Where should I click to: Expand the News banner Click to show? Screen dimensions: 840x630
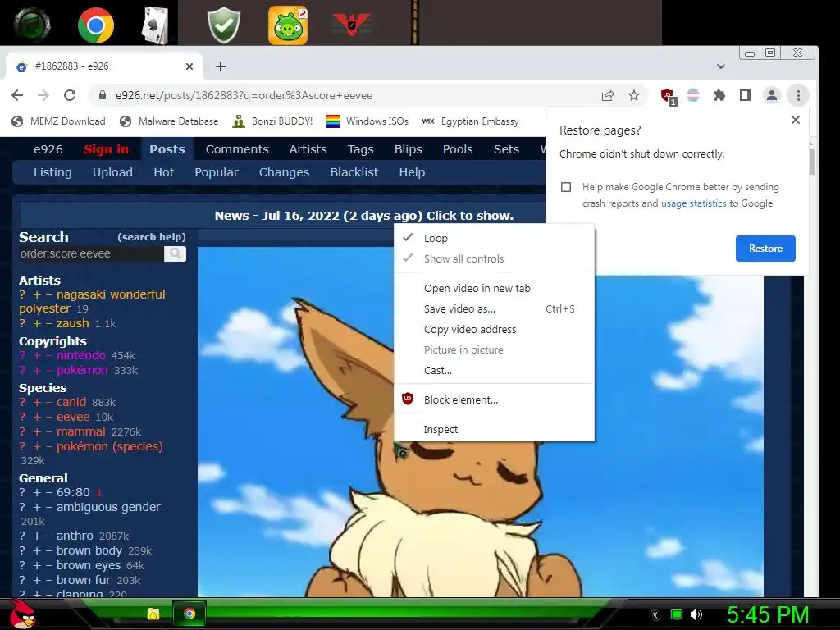click(x=363, y=216)
